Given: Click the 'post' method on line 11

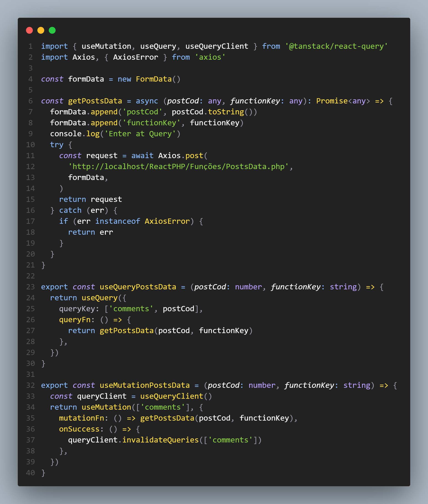Looking at the screenshot, I should point(194,155).
